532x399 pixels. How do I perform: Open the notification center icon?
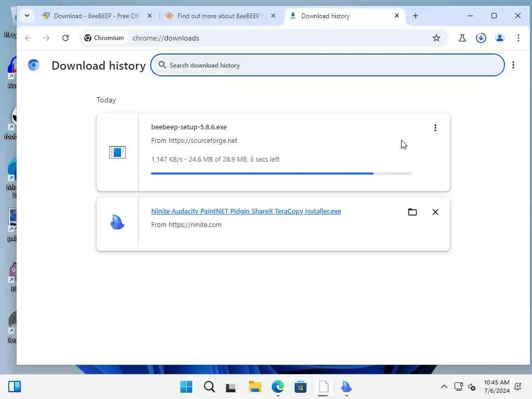click(518, 387)
